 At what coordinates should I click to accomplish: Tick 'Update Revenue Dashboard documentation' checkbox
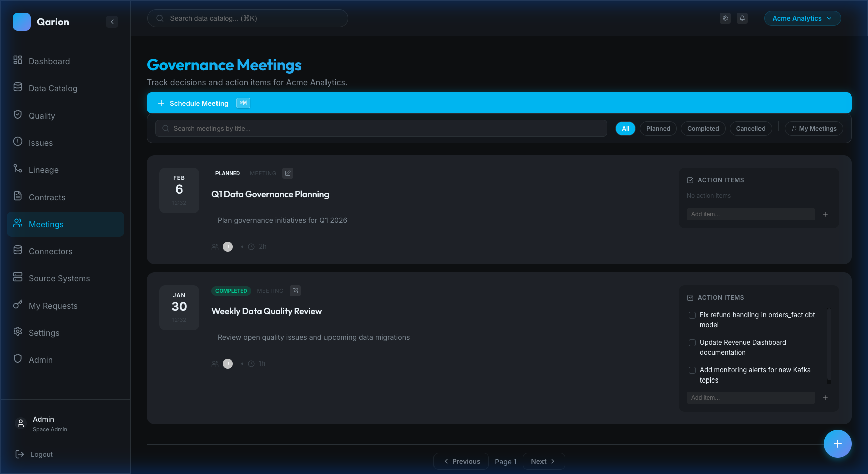pos(692,343)
